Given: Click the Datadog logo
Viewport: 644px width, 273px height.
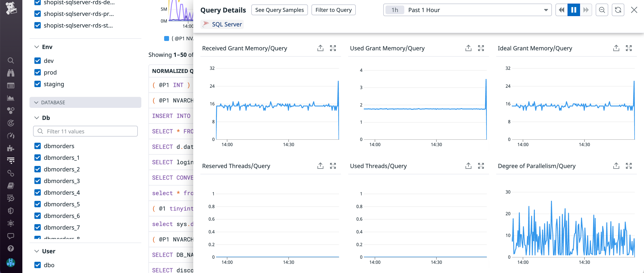Looking at the screenshot, I should pyautogui.click(x=11, y=8).
